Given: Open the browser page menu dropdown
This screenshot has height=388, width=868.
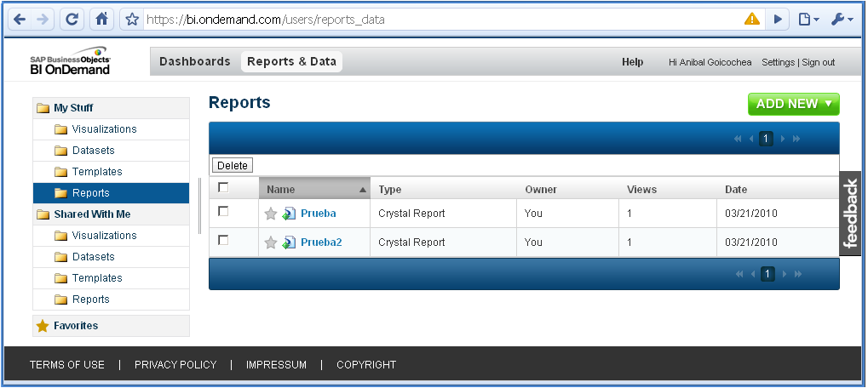Looking at the screenshot, I should [x=808, y=19].
